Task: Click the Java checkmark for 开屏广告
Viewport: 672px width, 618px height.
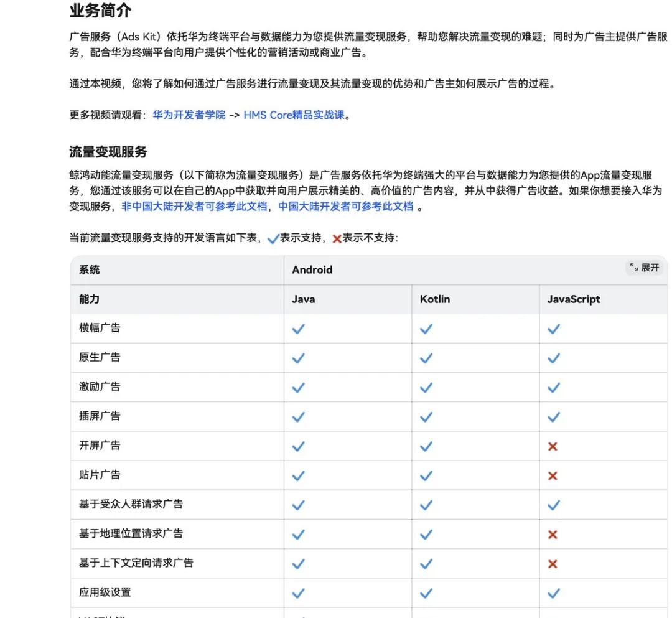Action: pos(298,446)
